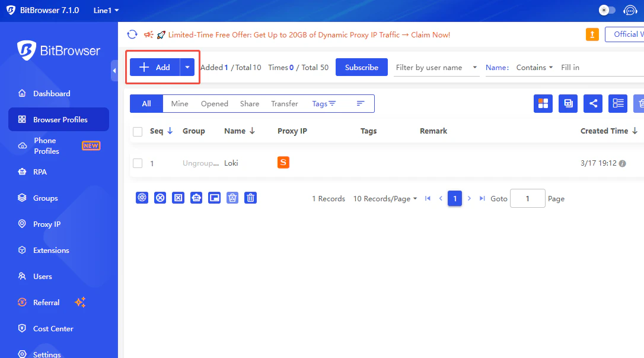This screenshot has width=644, height=358.
Task: Click the refresh icon beside the offer banner
Action: click(x=132, y=34)
